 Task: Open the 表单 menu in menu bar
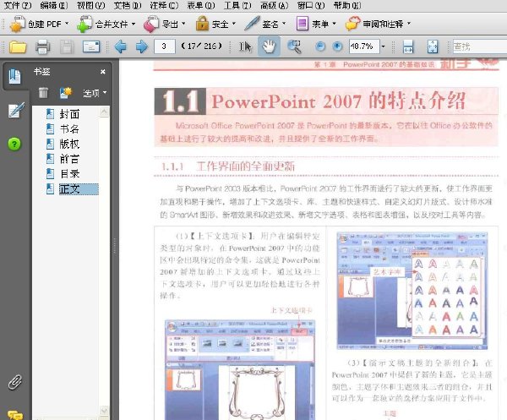point(201,5)
